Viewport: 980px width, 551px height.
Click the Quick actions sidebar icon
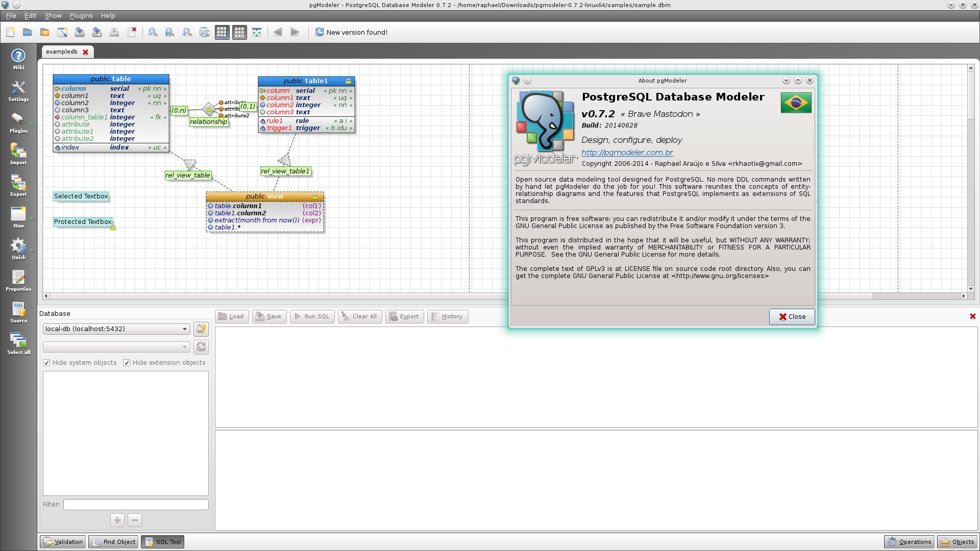click(x=18, y=249)
